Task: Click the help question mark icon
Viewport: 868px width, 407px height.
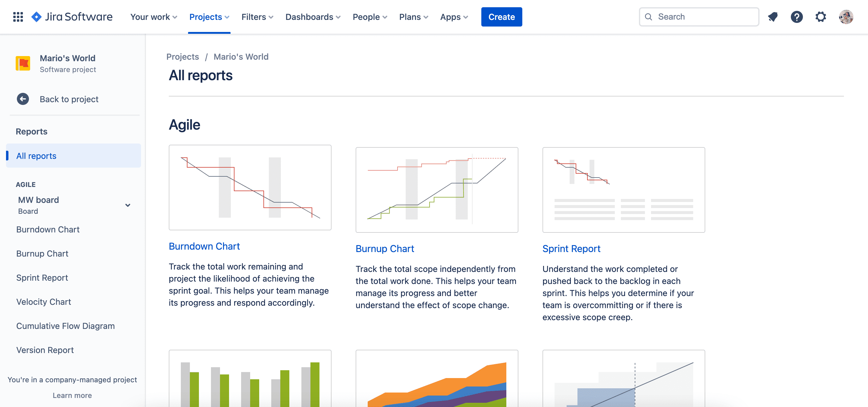Action: click(x=798, y=17)
